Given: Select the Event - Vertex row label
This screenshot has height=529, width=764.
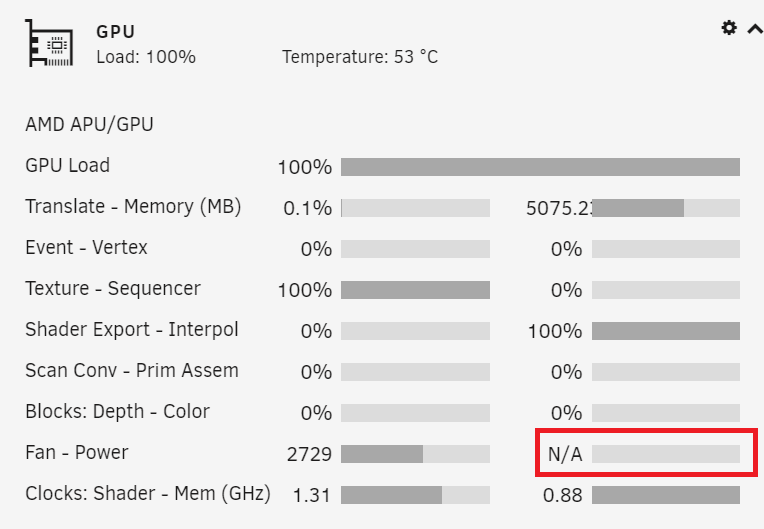Looking at the screenshot, I should pyautogui.click(x=86, y=247).
